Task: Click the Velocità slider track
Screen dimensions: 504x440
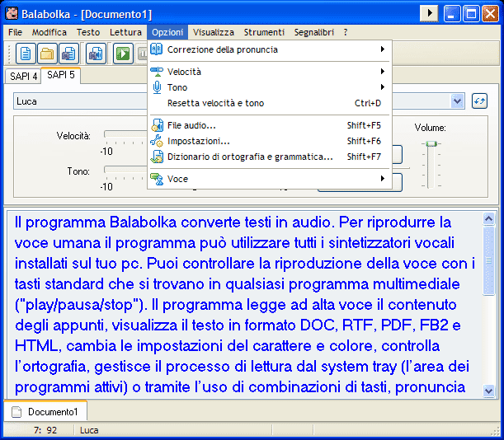Action: click(125, 134)
